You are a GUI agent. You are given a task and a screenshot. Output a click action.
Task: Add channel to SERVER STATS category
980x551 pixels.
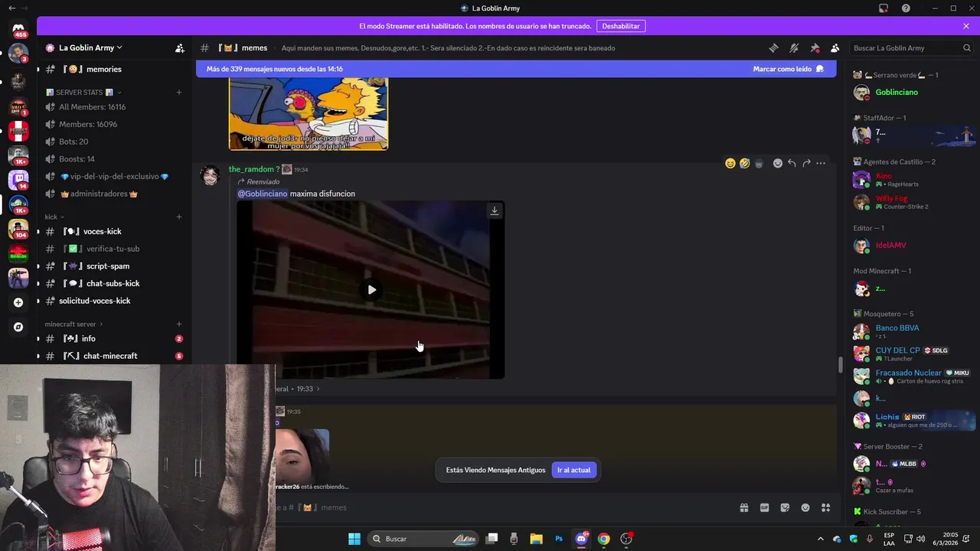[x=179, y=93]
